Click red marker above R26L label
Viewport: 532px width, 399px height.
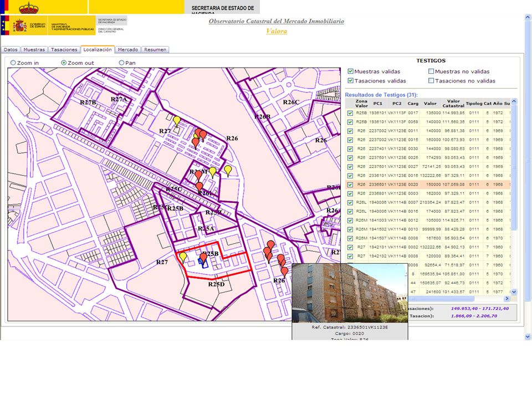(199, 187)
